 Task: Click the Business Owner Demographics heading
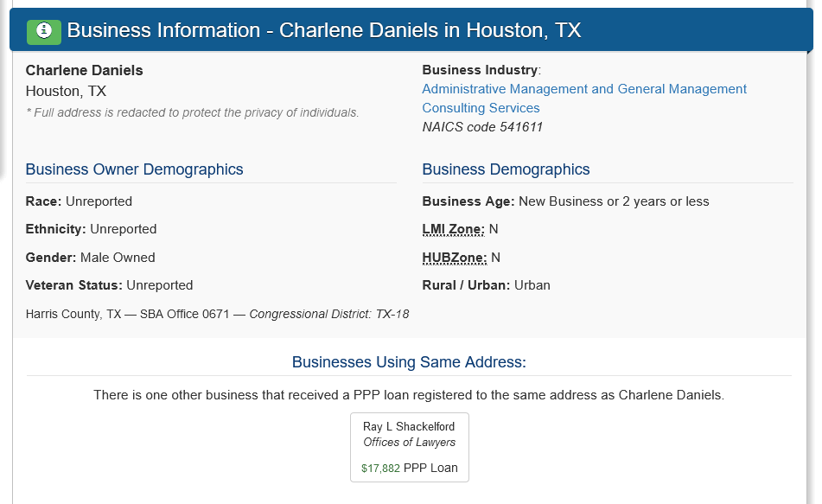coord(134,169)
